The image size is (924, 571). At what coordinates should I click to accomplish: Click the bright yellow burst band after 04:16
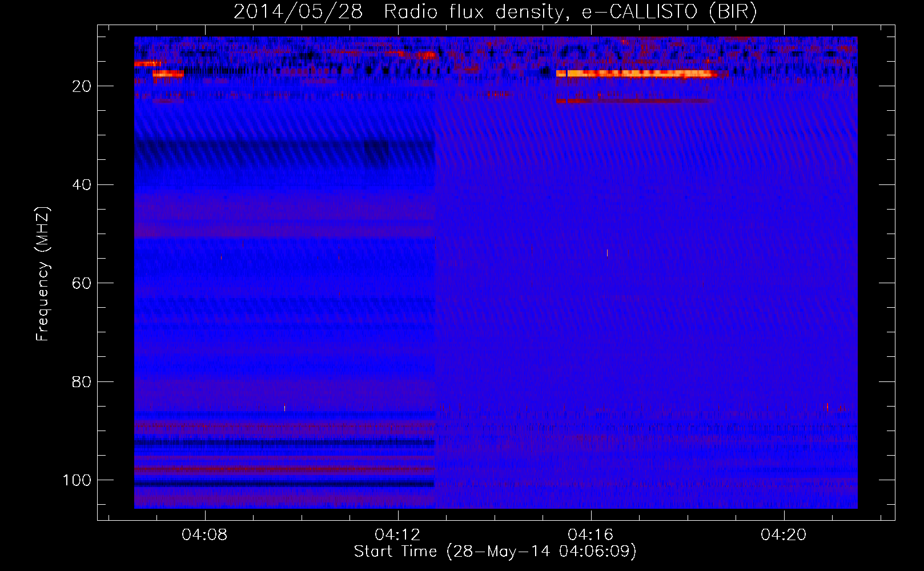coord(636,74)
